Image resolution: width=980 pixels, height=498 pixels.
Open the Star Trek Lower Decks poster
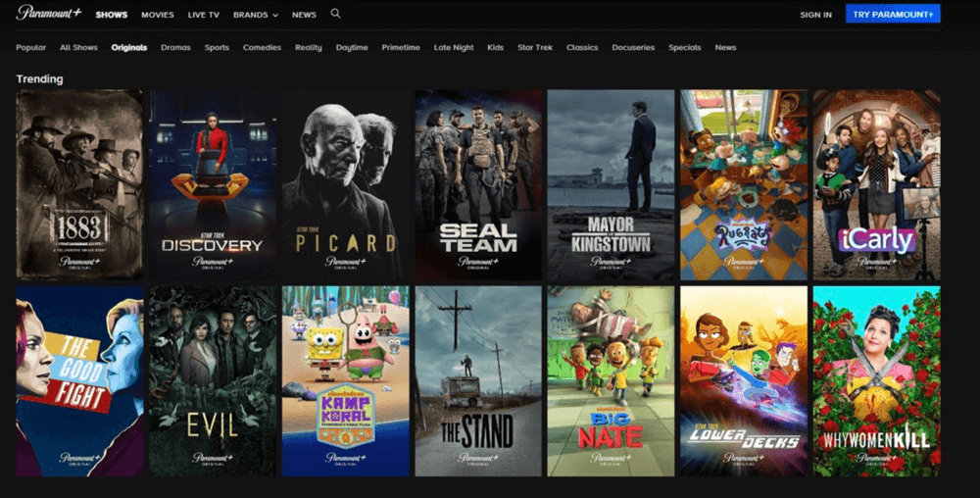(x=745, y=381)
